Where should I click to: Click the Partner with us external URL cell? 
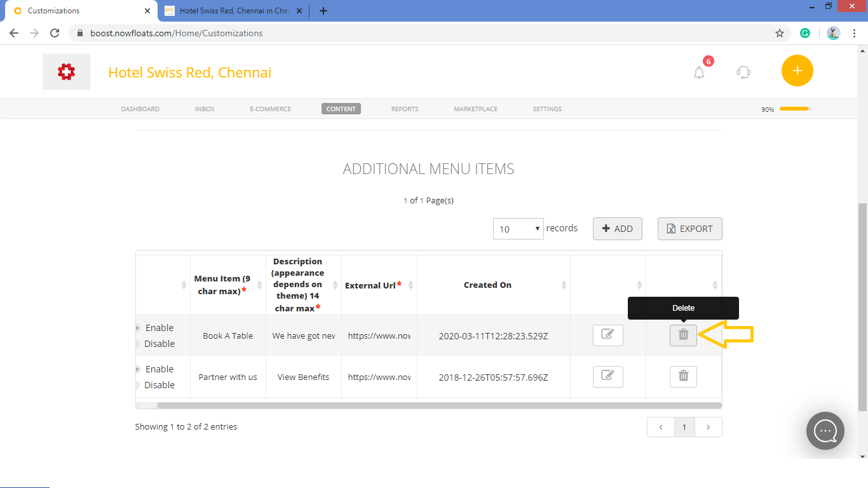379,377
